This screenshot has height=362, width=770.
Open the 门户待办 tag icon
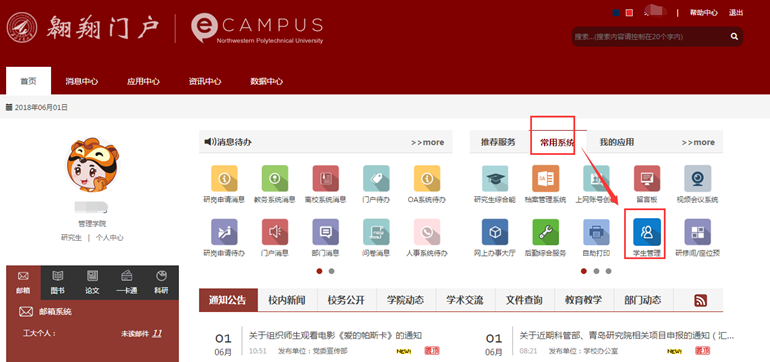point(376,178)
